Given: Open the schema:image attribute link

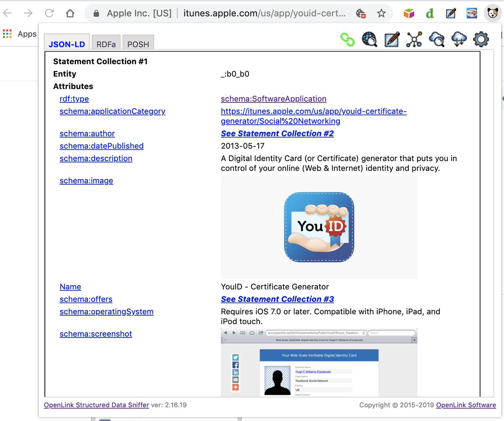Looking at the screenshot, I should click(x=86, y=181).
